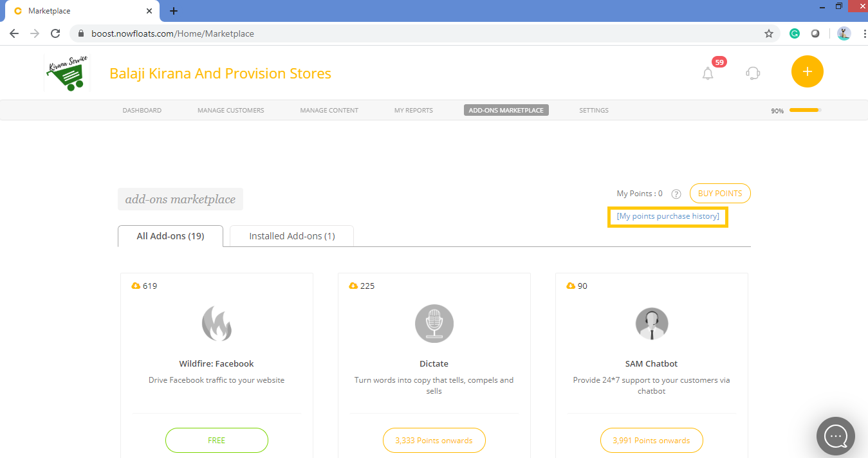Open My points purchase history

tap(667, 216)
